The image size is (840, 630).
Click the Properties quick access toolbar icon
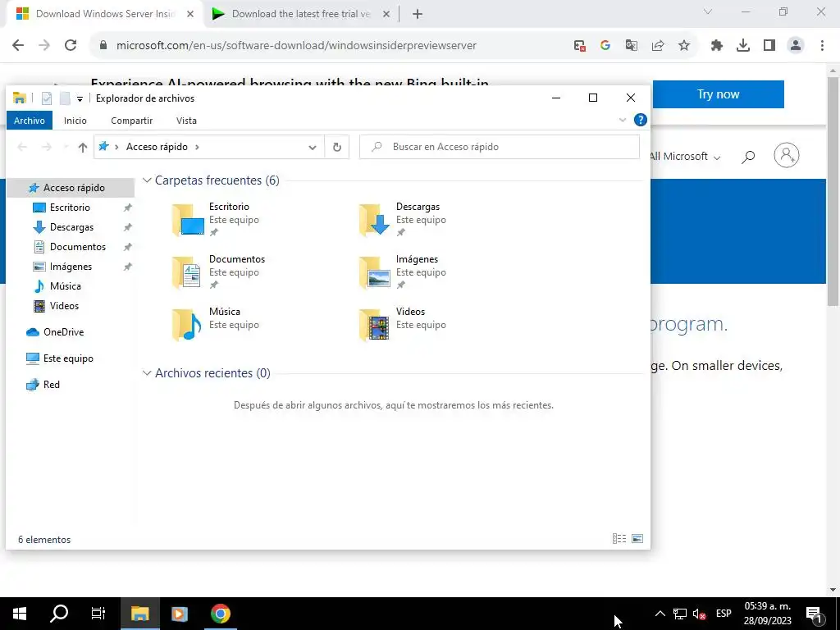[47, 98]
